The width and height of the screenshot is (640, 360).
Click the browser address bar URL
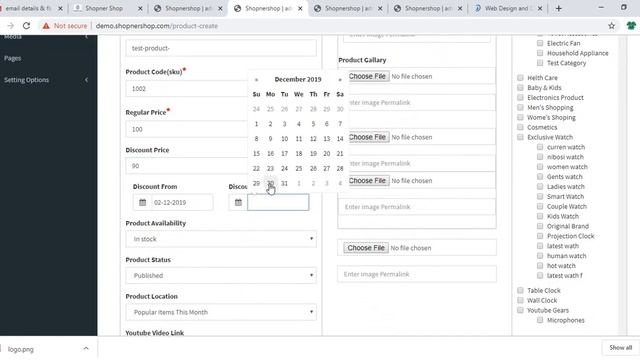click(156, 26)
